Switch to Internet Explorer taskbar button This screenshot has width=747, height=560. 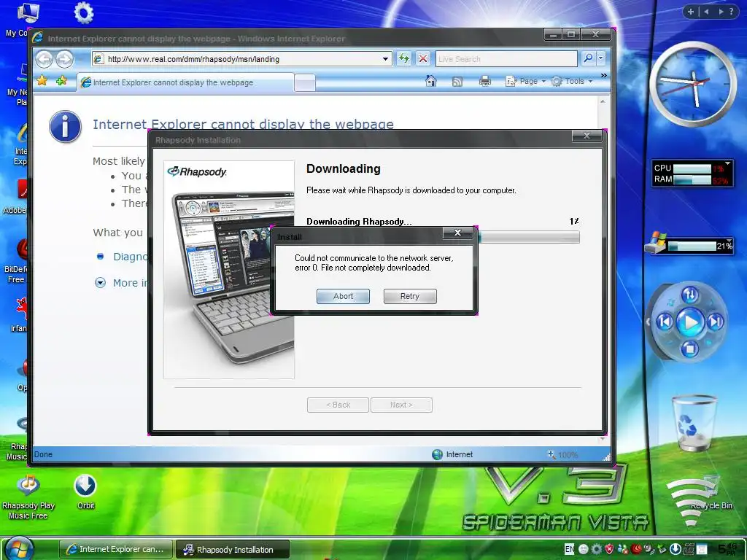115,549
